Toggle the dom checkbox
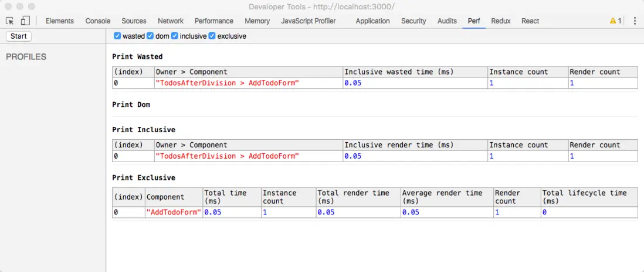Screen dimensions: 644x272 click(150, 36)
